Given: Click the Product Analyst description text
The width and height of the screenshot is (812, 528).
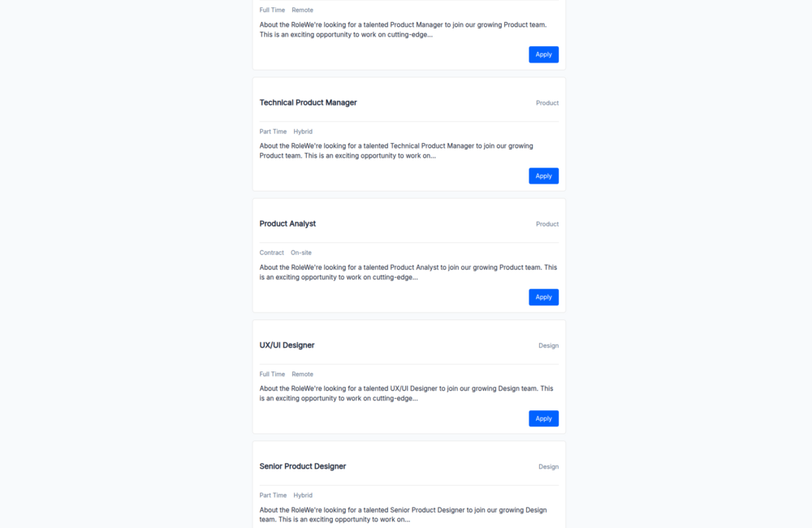Looking at the screenshot, I should (x=406, y=272).
